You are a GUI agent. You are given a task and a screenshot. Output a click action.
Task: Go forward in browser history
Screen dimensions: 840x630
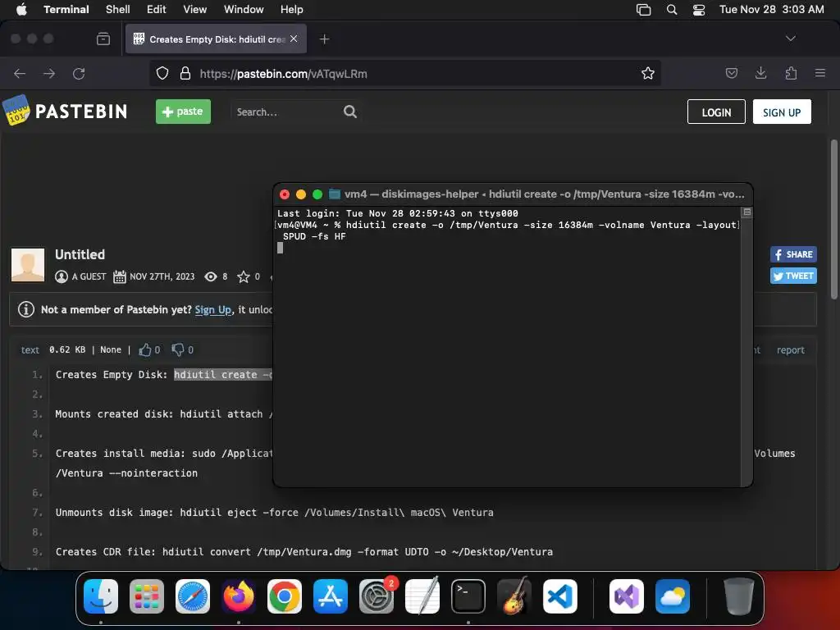point(49,73)
